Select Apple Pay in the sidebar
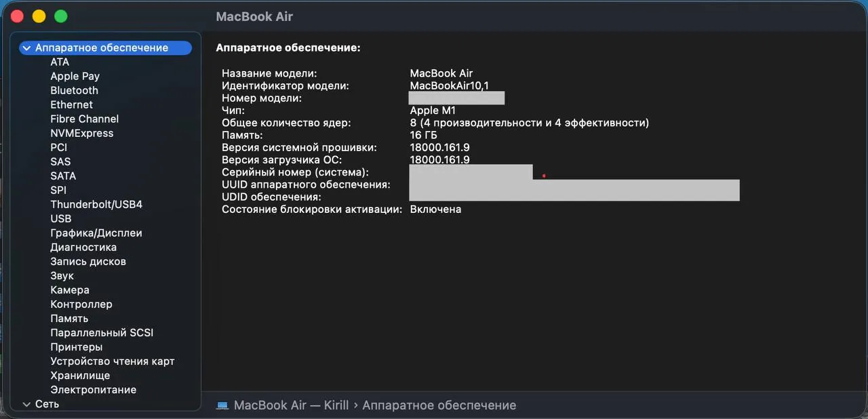 tap(75, 76)
